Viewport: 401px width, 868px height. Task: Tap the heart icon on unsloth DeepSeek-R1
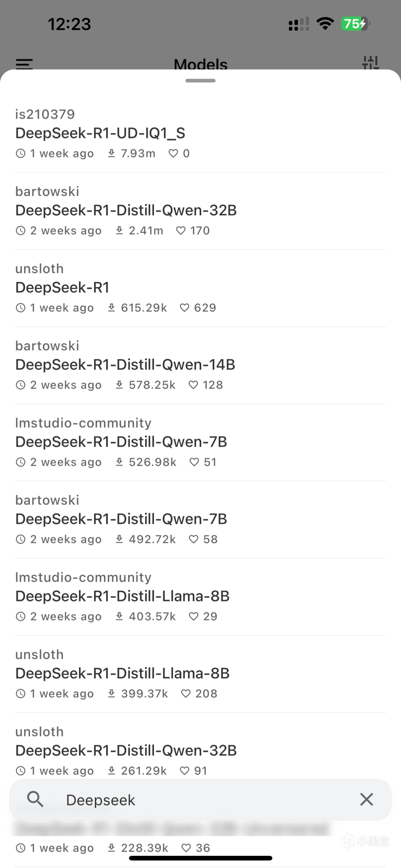point(185,308)
